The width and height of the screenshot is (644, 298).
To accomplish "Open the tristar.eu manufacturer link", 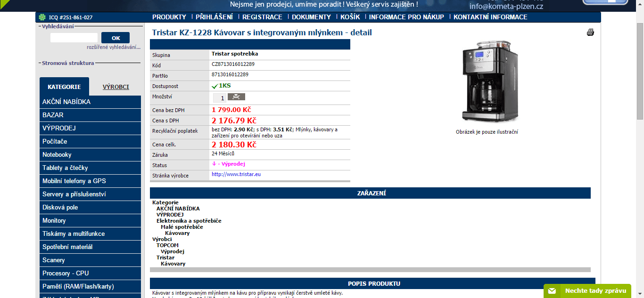I will (x=236, y=174).
